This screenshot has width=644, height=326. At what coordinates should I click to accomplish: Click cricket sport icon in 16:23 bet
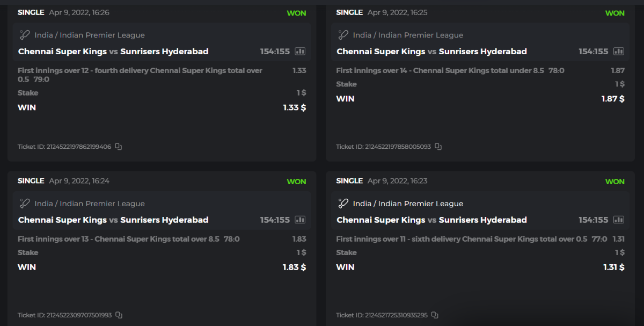343,204
